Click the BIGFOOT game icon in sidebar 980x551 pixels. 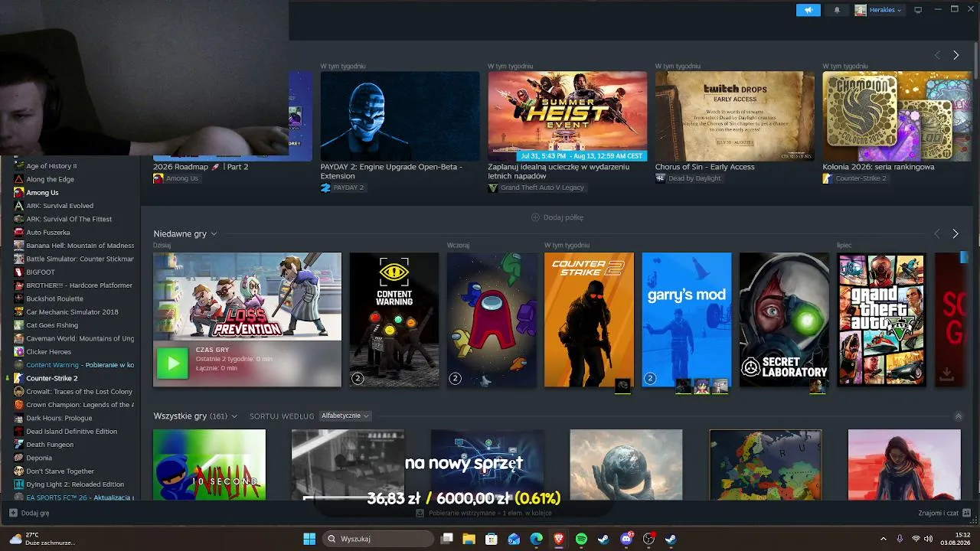(x=19, y=272)
